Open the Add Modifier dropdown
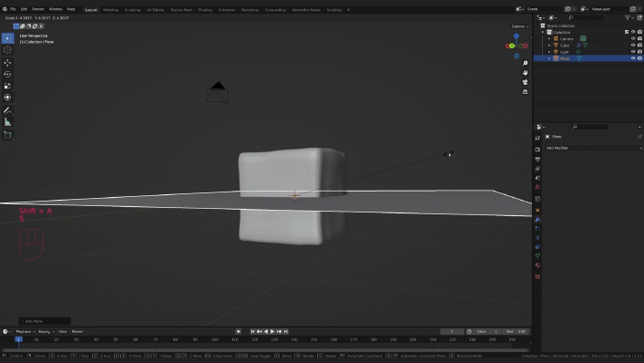Screen dimensions: 644x363 point(594,148)
